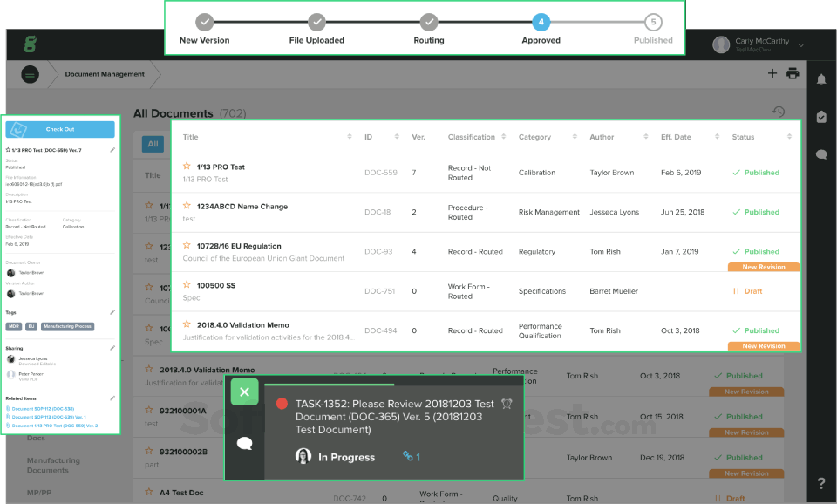
Task: Select step 4 Approved circle
Action: click(x=541, y=23)
